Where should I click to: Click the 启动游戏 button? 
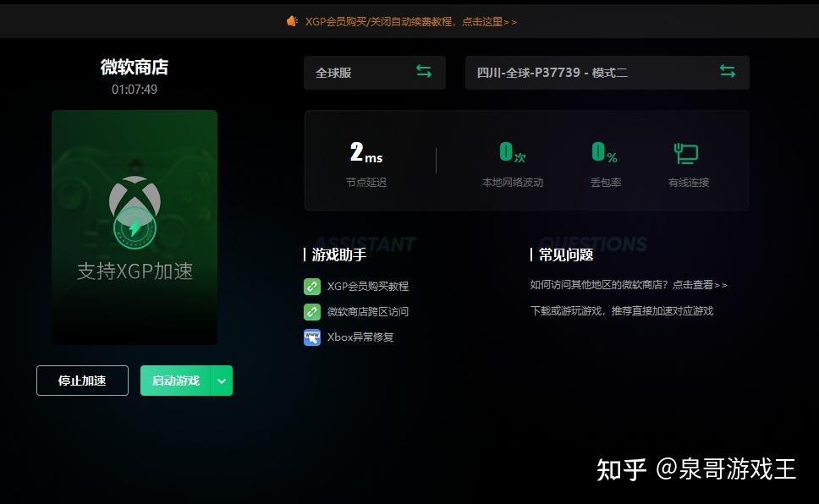[x=174, y=381]
